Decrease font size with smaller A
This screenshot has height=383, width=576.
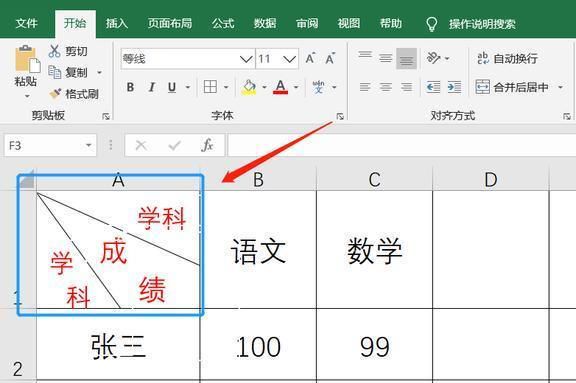[330, 58]
